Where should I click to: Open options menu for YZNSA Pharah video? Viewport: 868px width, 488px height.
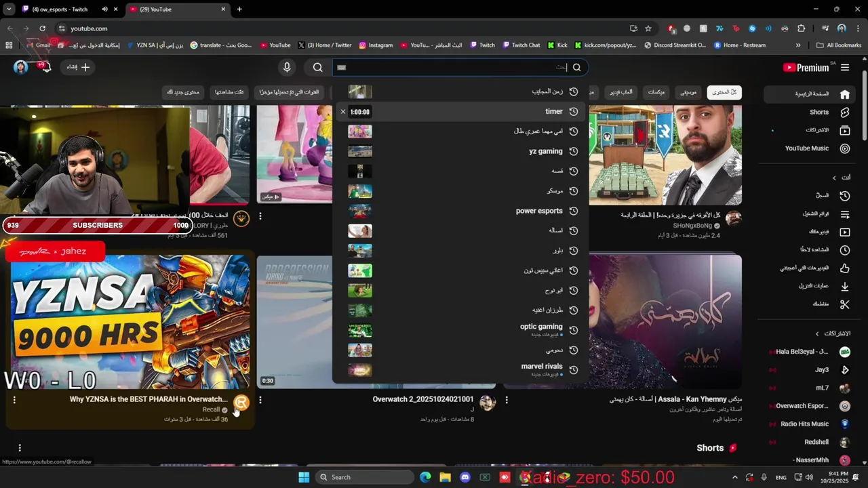coord(14,400)
